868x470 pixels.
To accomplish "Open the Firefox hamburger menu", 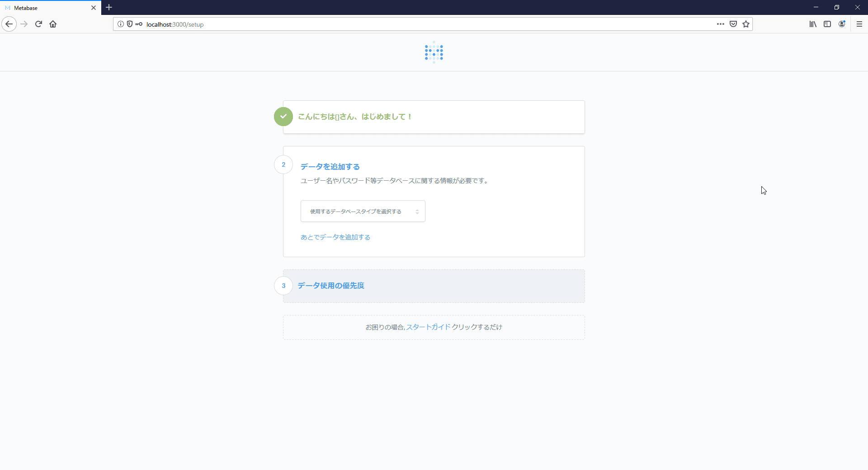I will (859, 24).
